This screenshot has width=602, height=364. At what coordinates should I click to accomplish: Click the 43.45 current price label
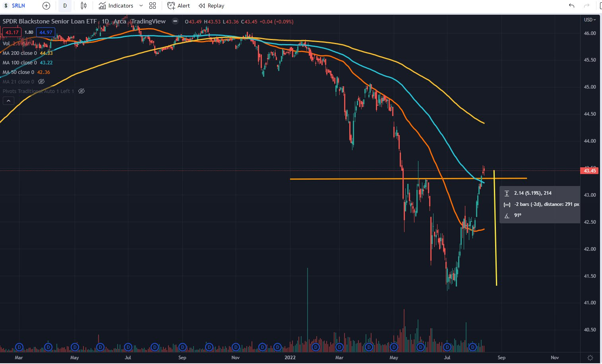[590, 171]
